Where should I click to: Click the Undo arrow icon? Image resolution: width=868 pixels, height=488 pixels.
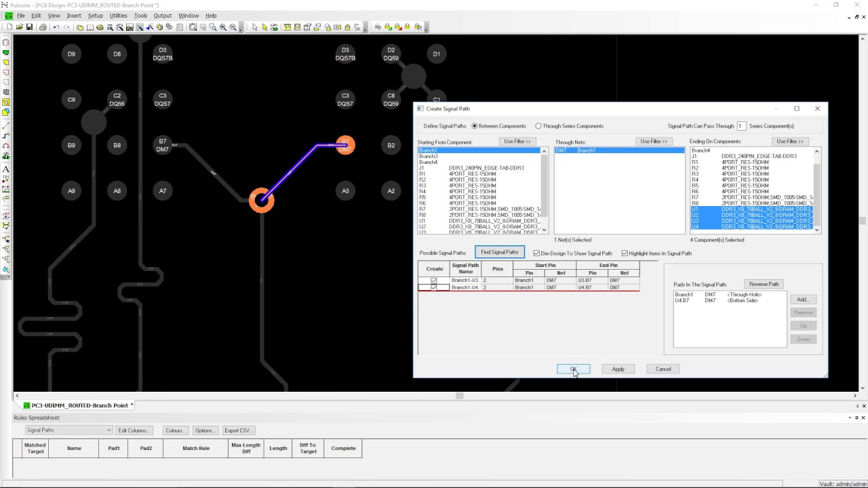click(56, 27)
